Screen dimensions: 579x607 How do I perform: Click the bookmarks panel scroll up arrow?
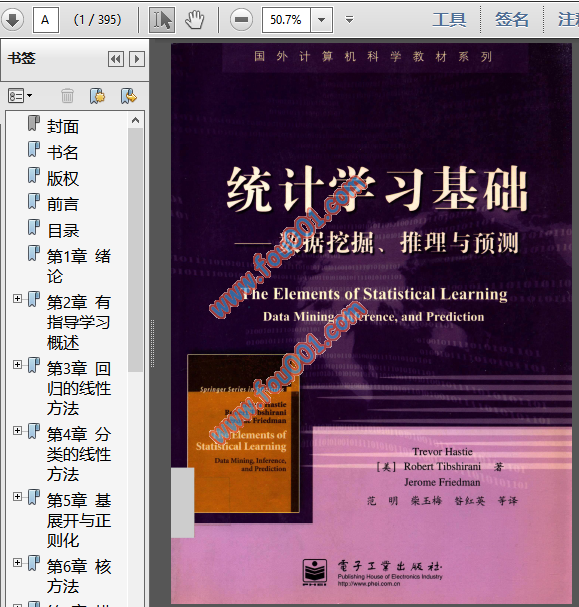135,120
